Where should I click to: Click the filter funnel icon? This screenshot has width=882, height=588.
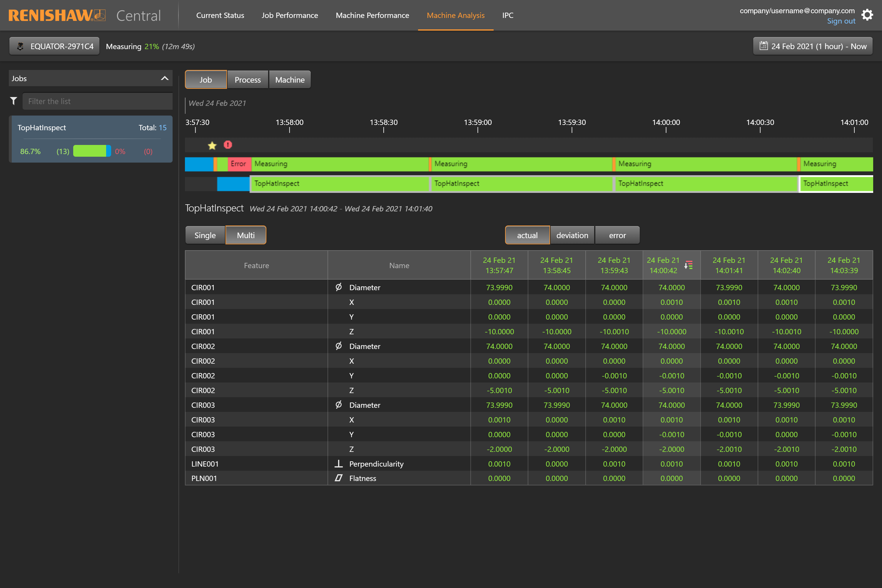tap(14, 101)
